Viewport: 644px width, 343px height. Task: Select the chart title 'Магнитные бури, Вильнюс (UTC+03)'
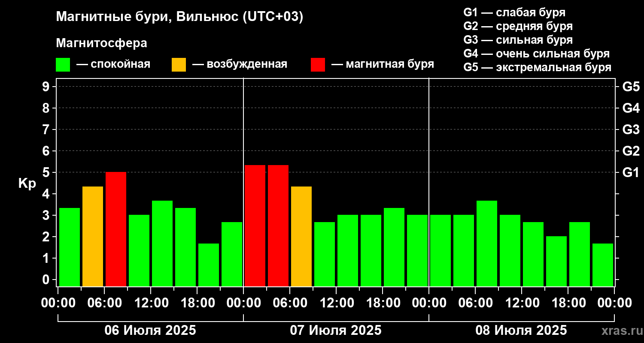pos(180,17)
